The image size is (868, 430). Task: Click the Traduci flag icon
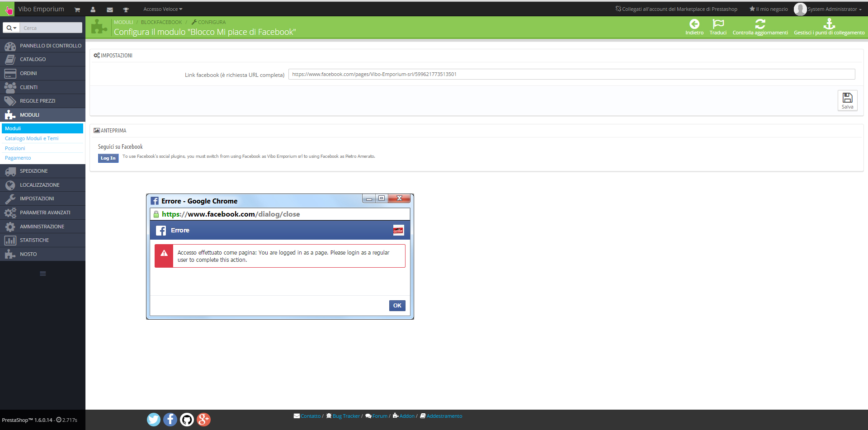pyautogui.click(x=718, y=24)
